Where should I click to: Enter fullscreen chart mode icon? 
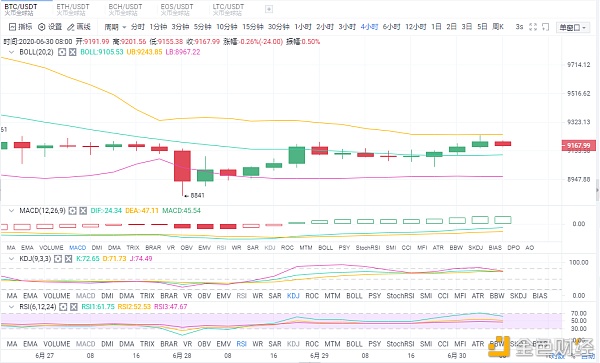533,27
